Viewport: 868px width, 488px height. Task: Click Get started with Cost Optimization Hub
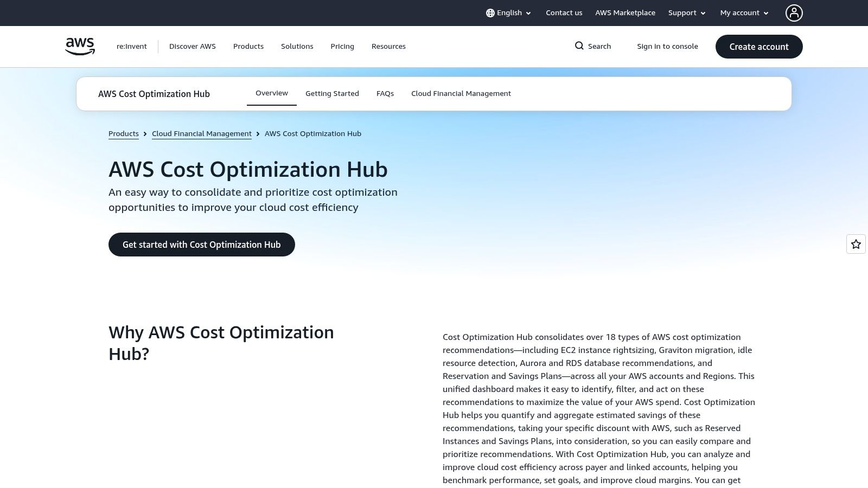[202, 245]
